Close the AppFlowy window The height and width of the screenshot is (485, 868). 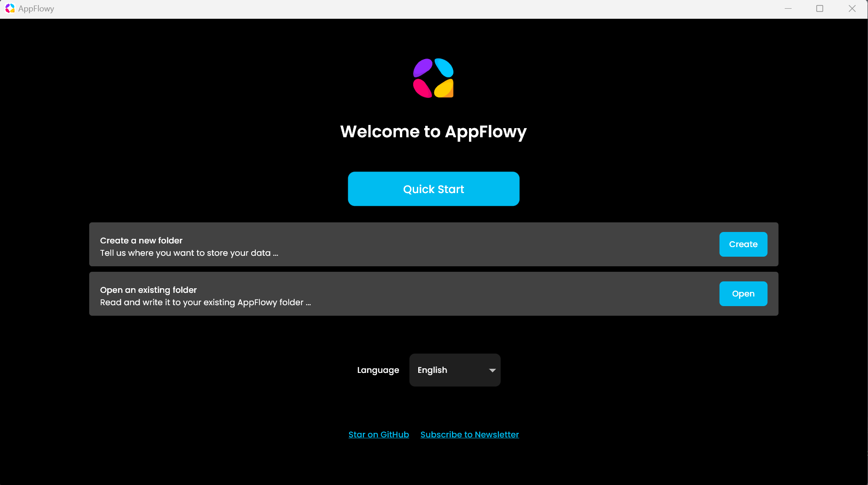pos(852,8)
